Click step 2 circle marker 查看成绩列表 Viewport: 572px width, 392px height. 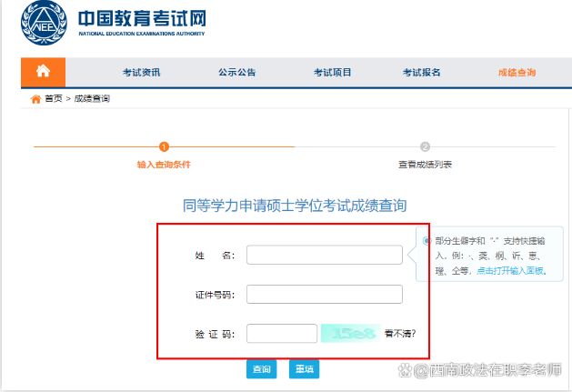pos(425,146)
